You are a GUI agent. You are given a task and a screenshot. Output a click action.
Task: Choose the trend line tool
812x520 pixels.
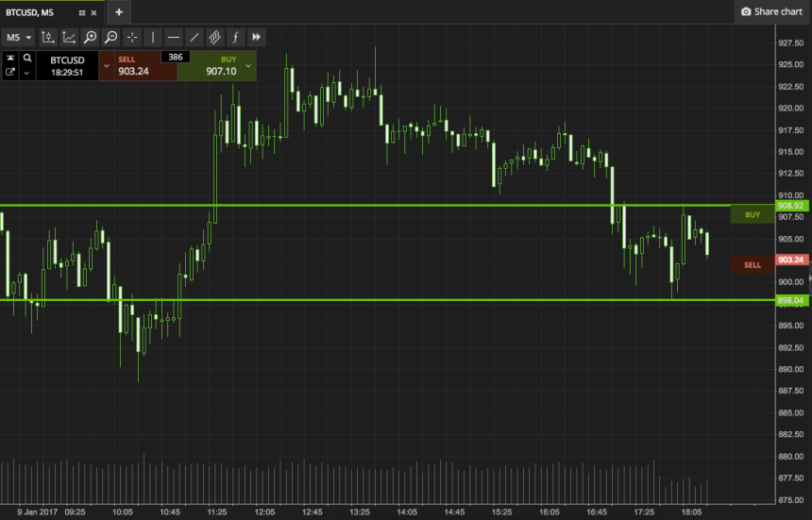[x=195, y=37]
